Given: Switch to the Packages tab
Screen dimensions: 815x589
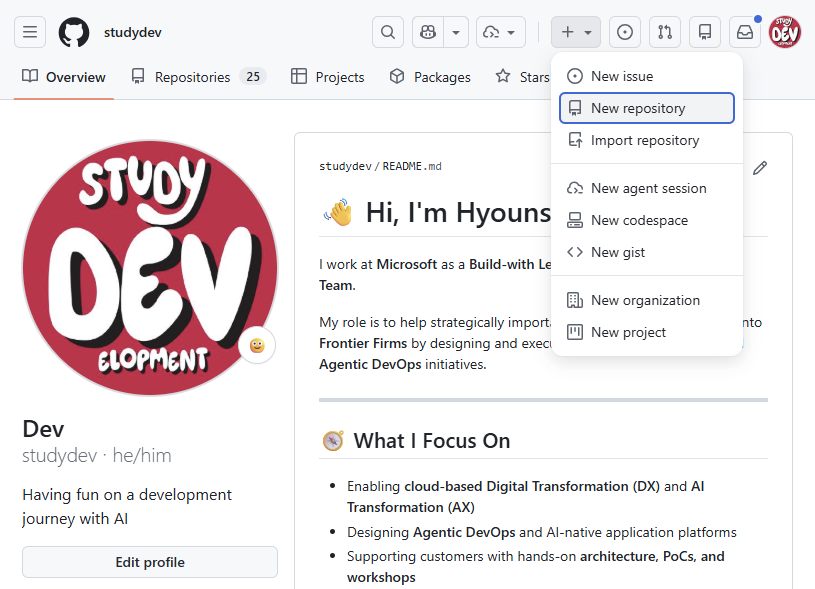Looking at the screenshot, I should 430,77.
